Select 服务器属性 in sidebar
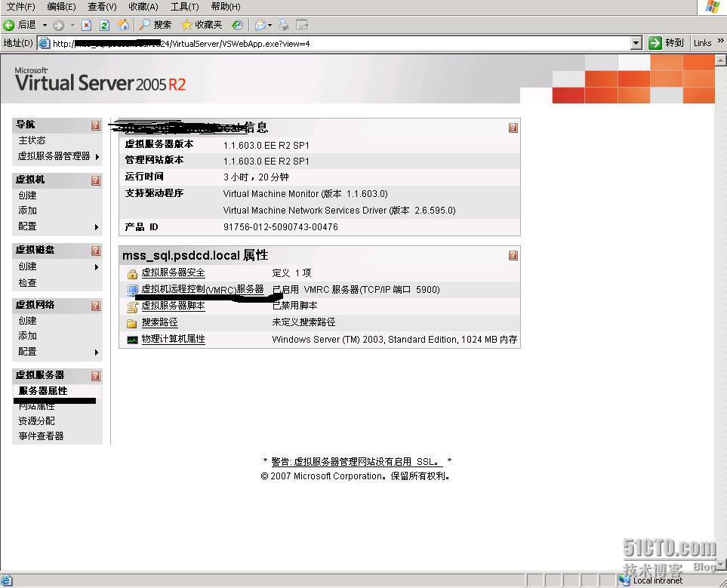Screen dimensions: 727x588 tap(43, 391)
